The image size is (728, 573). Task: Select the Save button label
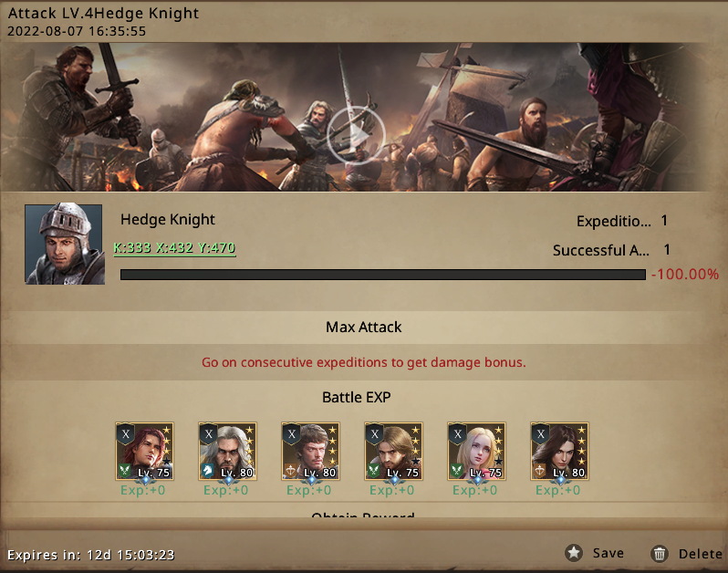coord(608,553)
